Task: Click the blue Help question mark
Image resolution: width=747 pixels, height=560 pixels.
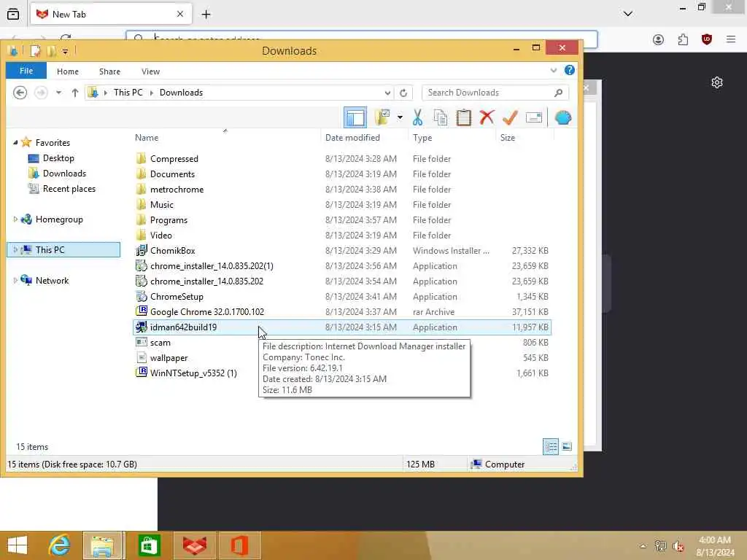Action: pyautogui.click(x=569, y=71)
